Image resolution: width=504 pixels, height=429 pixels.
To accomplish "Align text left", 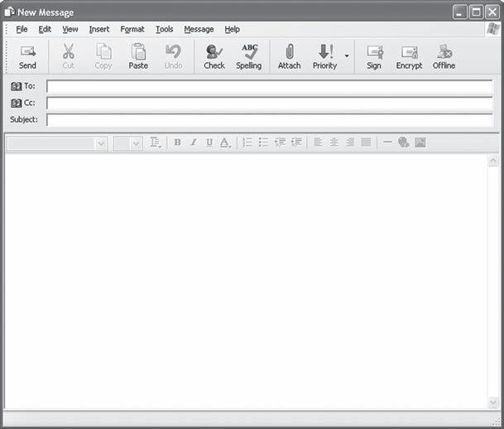I will (x=318, y=142).
